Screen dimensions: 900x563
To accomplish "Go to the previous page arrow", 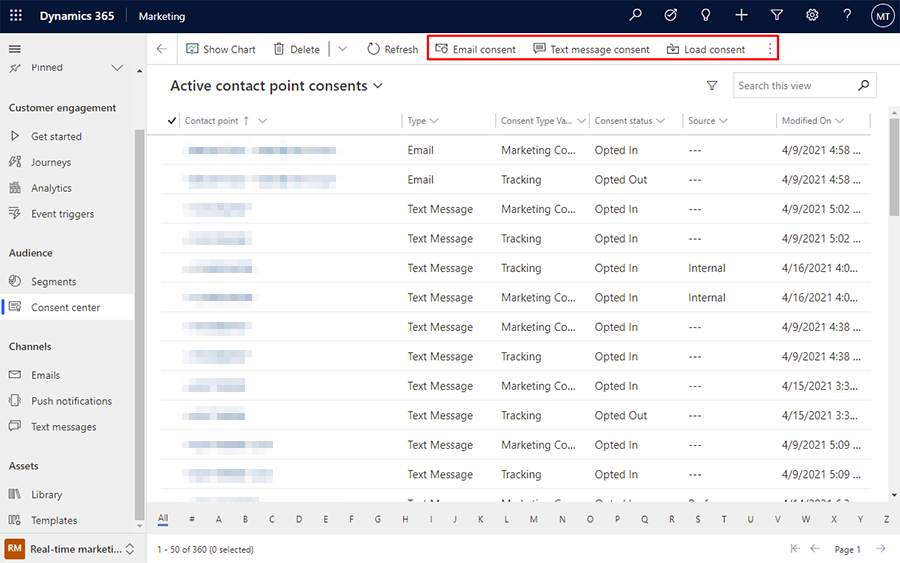I will point(814,549).
